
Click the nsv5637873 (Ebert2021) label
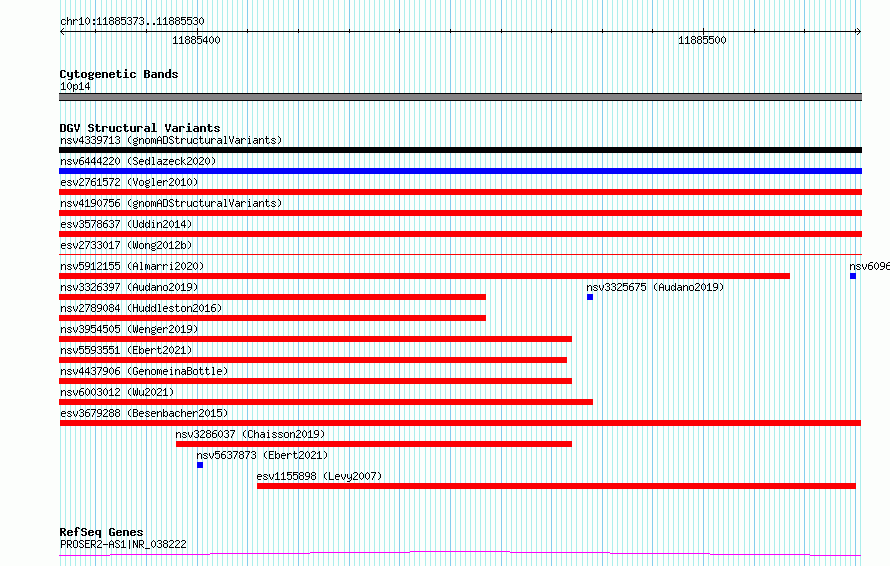[262, 455]
